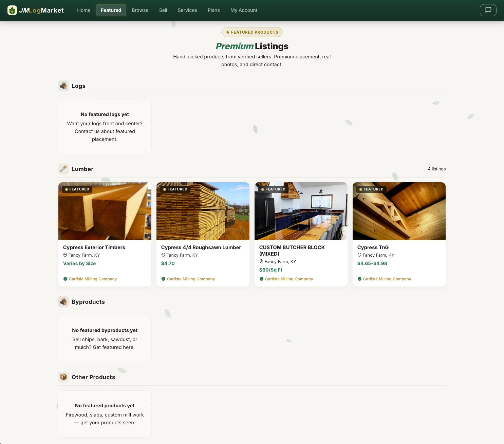Screen dimensions: 504x444
Task: Click the box icon beside Other Products
Action: [63, 377]
